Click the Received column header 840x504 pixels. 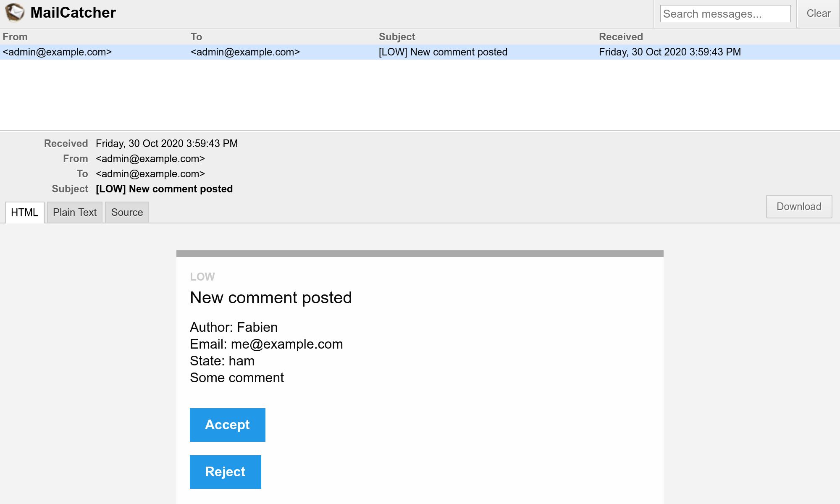(x=621, y=37)
